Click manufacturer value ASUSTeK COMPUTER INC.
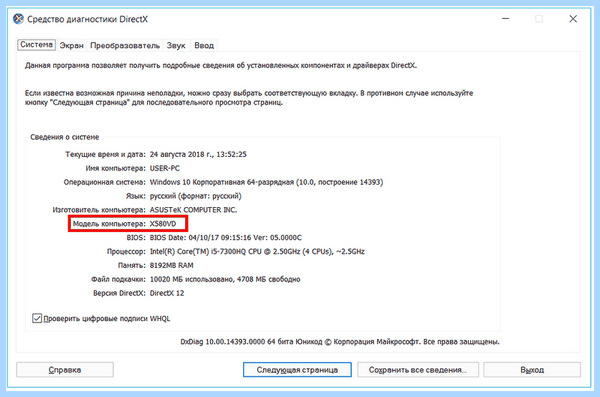 [193, 210]
